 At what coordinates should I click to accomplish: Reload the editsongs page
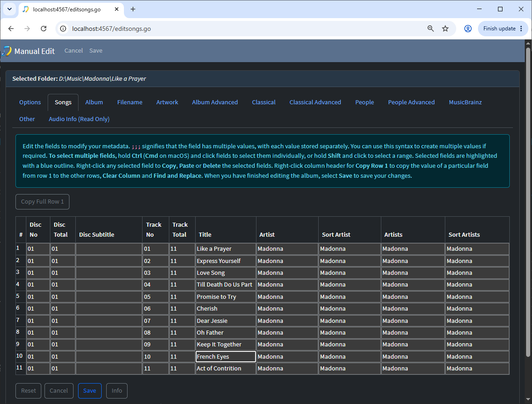[x=44, y=29]
